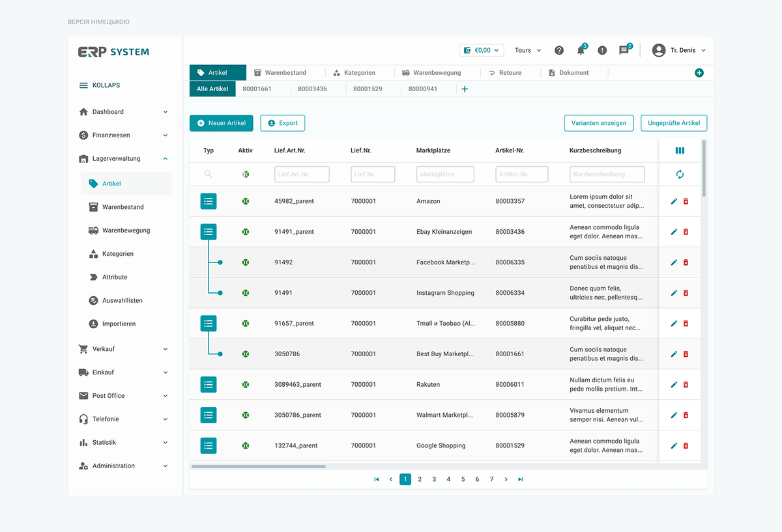The image size is (782, 532).
Task: Go to first page of pagination
Action: coord(377,479)
